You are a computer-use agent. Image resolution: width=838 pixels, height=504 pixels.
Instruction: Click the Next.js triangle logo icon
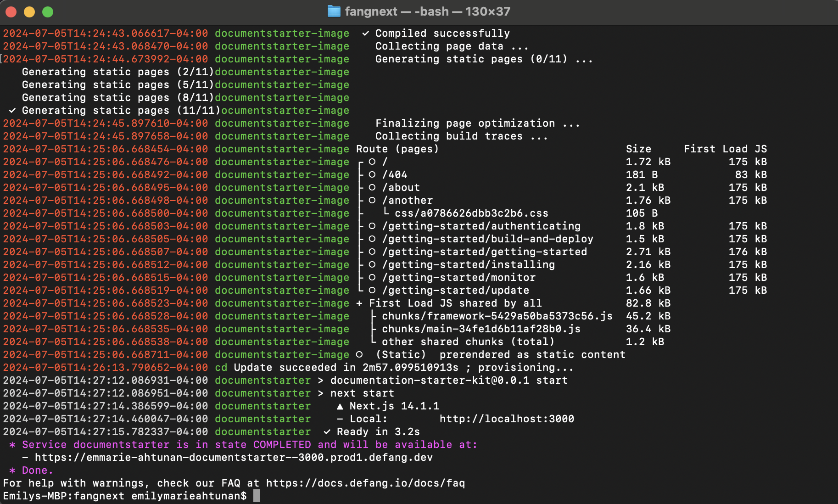[x=340, y=406]
